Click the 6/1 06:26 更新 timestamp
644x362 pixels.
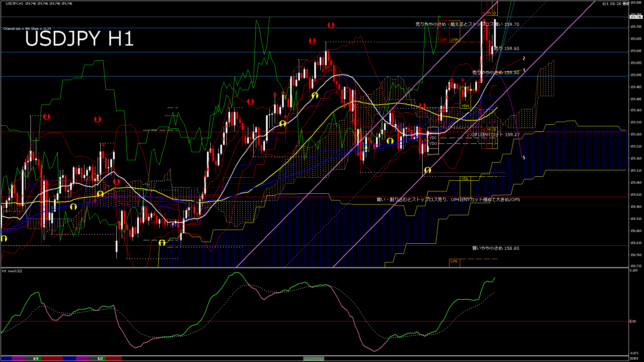click(x=615, y=4)
